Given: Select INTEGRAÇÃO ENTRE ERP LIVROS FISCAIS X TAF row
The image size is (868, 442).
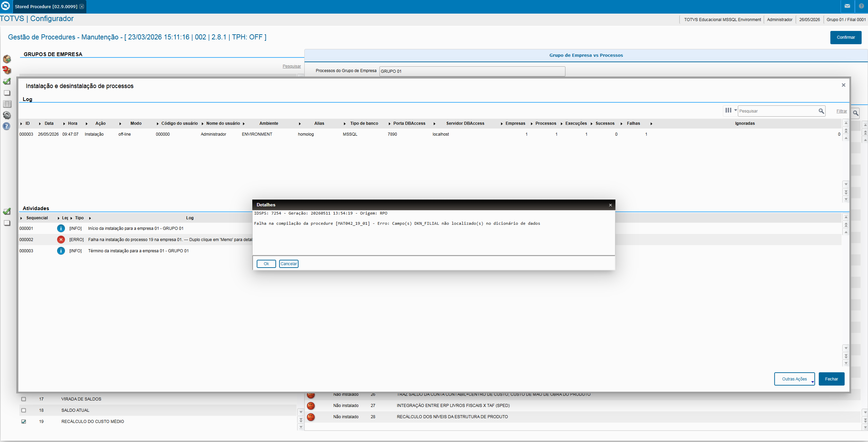Looking at the screenshot, I should tap(583, 406).
